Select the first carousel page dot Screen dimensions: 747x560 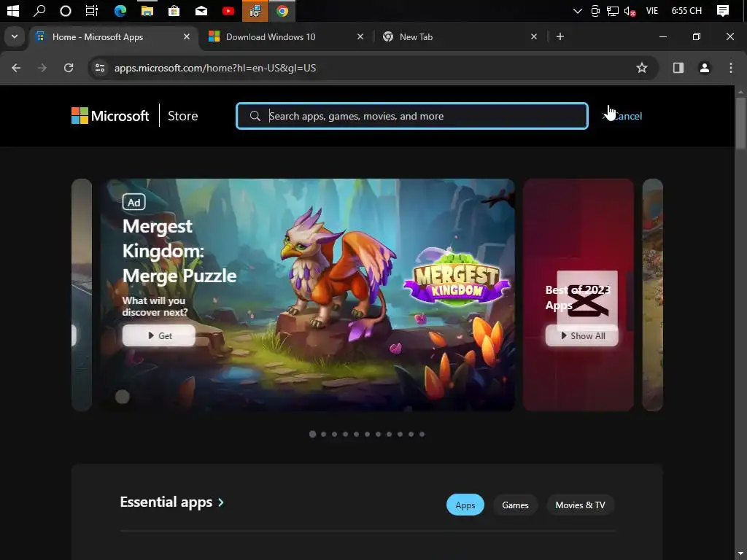[x=312, y=435]
